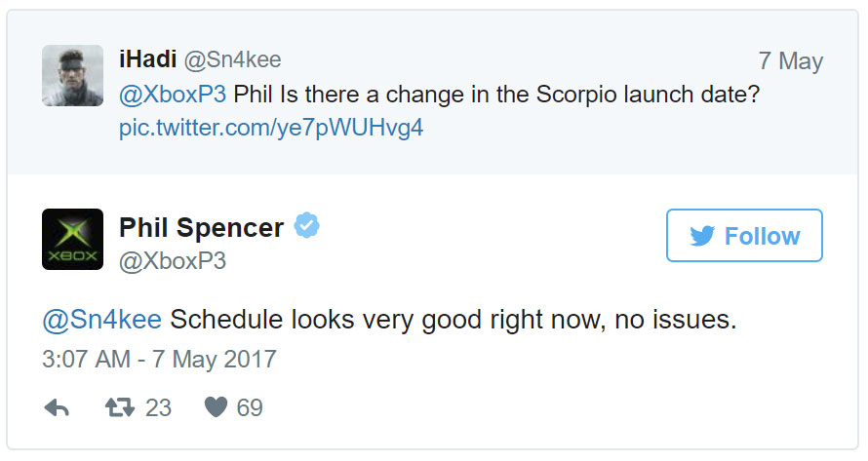This screenshot has width=868, height=461.
Task: View the 69 likes count
Action: click(x=250, y=407)
